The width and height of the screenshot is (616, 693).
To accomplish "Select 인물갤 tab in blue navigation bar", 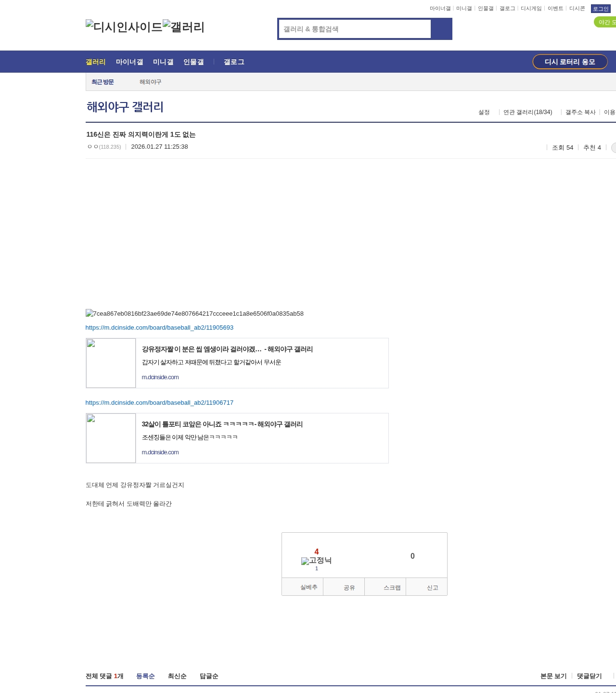I will click(x=193, y=62).
